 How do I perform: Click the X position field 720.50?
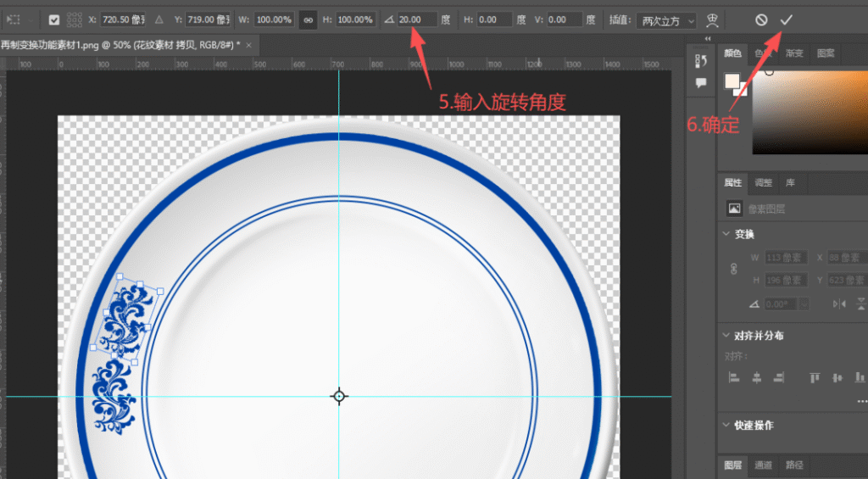(x=123, y=20)
